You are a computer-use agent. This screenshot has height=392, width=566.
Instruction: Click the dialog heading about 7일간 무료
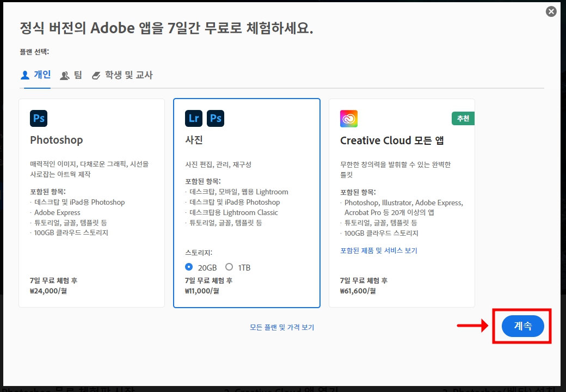[x=167, y=28]
